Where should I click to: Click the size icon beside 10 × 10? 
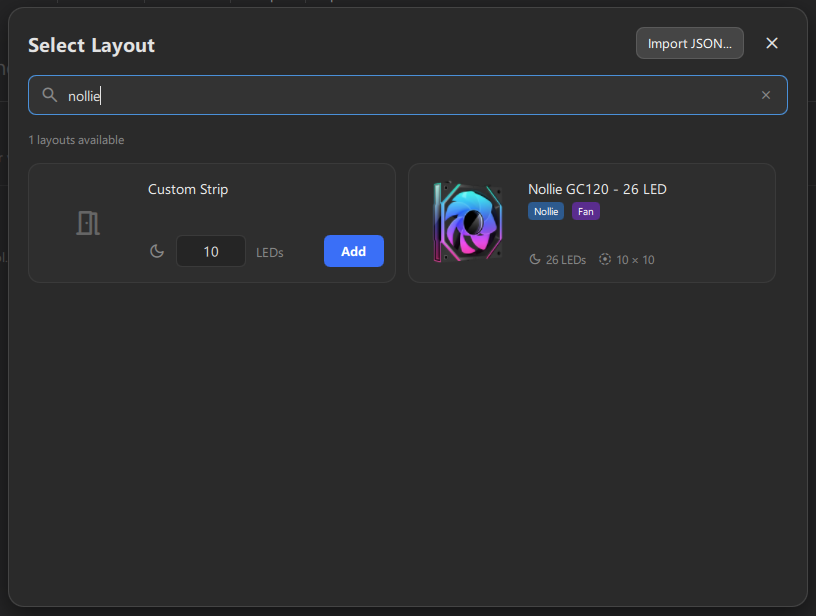[604, 259]
